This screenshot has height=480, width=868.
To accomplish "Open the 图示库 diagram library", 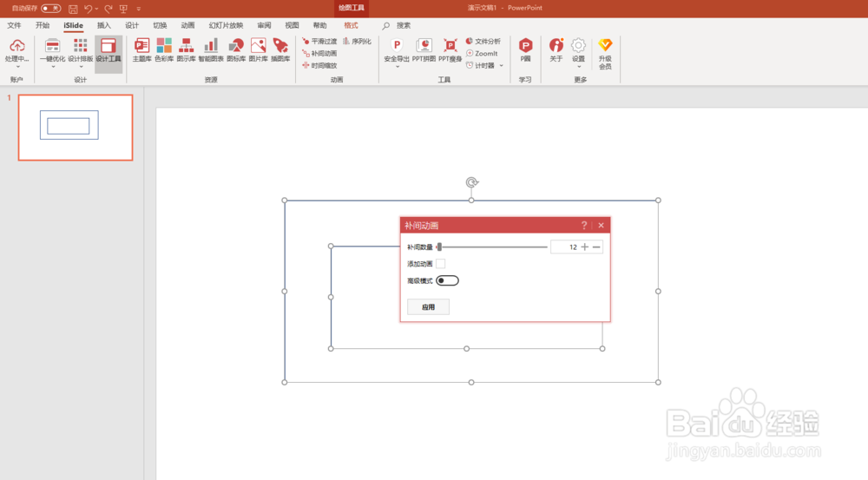I will point(186,49).
